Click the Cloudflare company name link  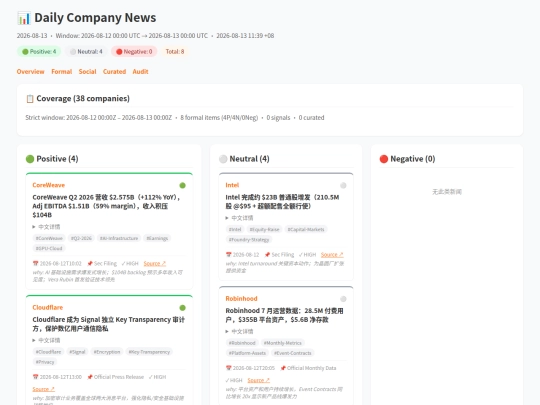[x=48, y=307]
